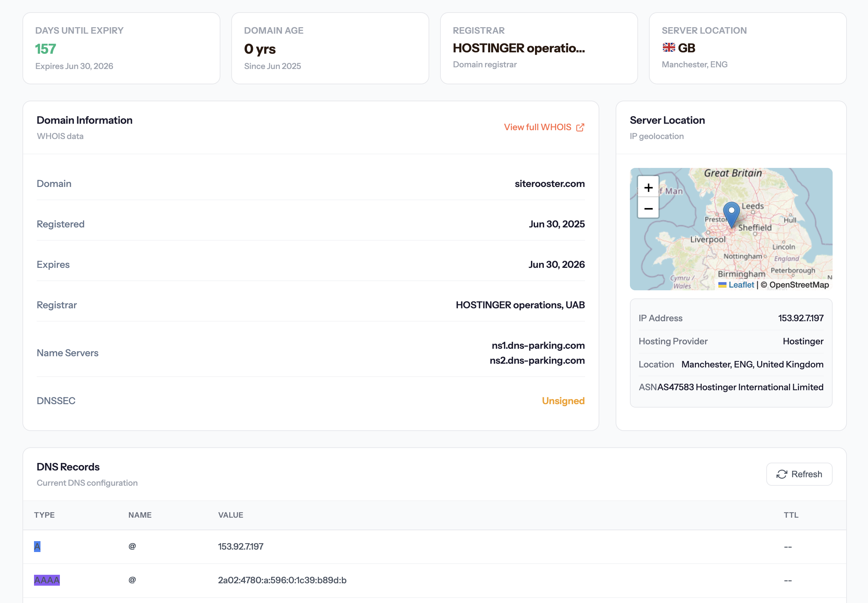Click the TTL column header
This screenshot has height=603, width=868.
pos(790,515)
